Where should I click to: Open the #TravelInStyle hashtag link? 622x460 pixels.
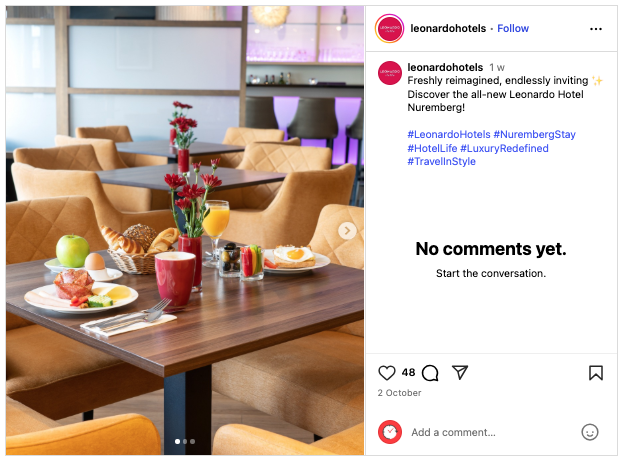coord(442,161)
